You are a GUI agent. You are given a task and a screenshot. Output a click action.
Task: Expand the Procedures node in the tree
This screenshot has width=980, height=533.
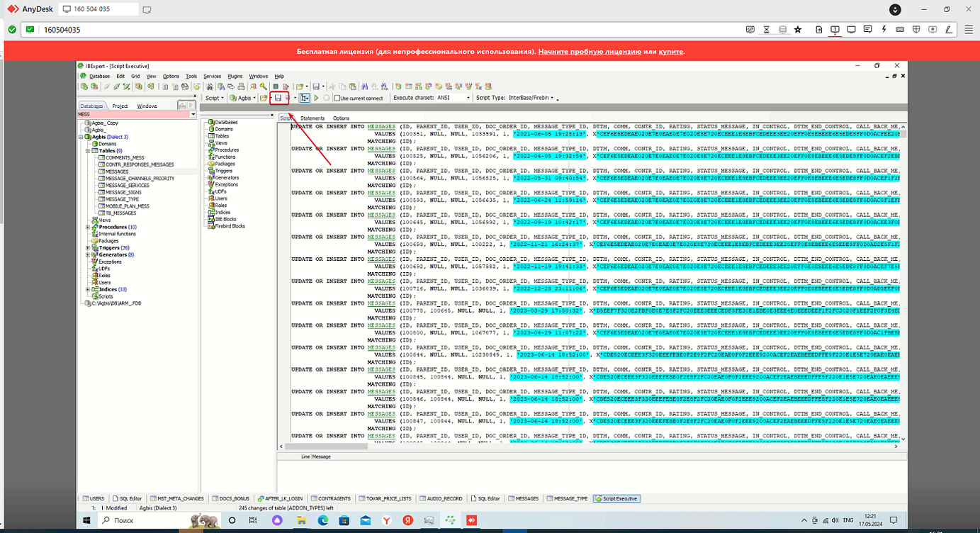click(88, 228)
